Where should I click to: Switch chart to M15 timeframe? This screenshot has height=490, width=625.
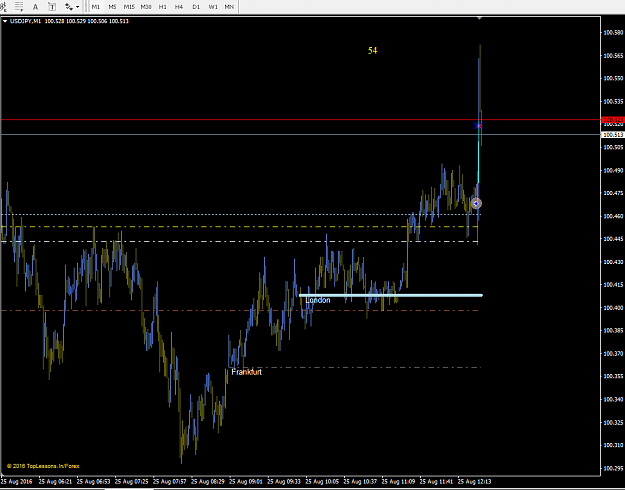129,7
